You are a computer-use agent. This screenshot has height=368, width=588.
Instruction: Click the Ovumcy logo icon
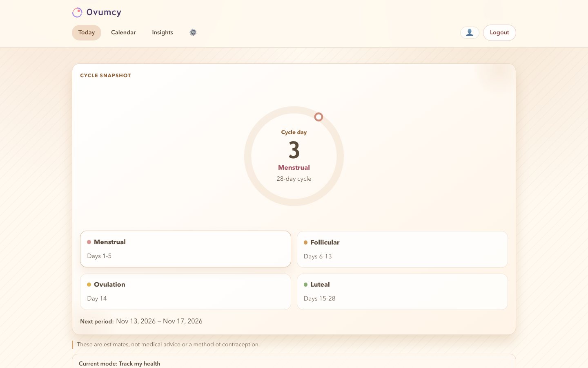point(77,13)
